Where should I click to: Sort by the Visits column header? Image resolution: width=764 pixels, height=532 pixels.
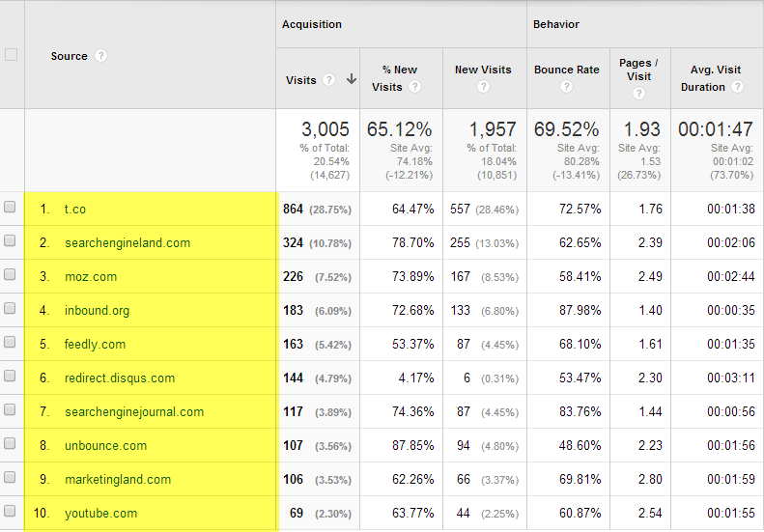[x=300, y=80]
